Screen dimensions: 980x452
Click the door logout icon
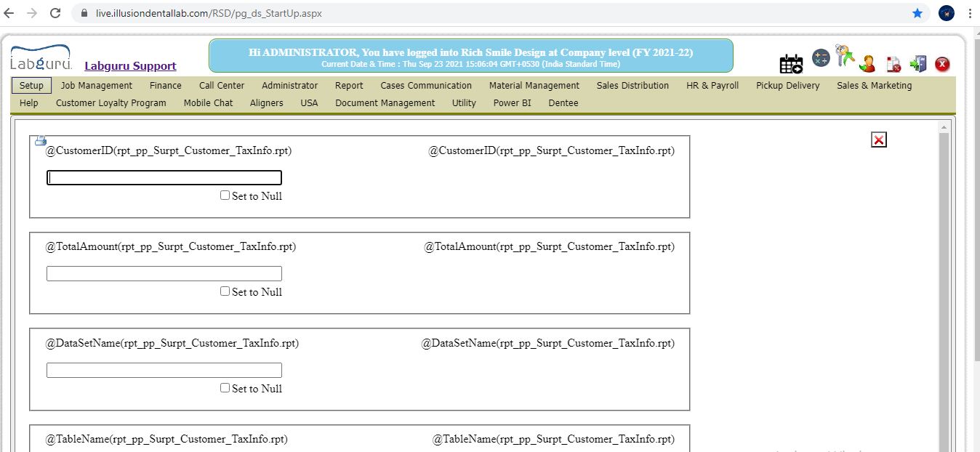pyautogui.click(x=918, y=64)
